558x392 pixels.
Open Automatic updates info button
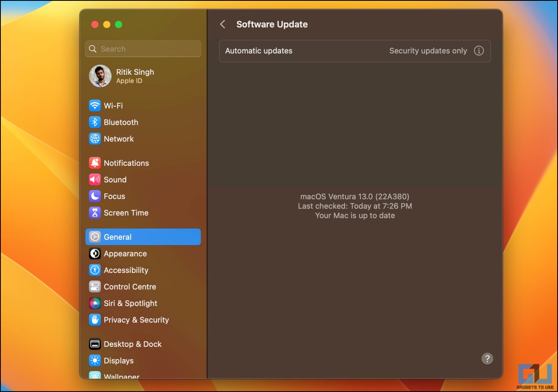tap(479, 51)
